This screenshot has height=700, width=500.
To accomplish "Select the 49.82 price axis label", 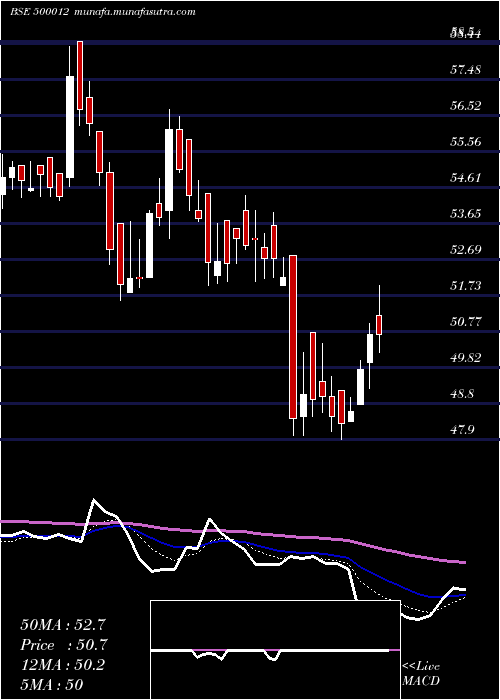I will (x=466, y=358).
